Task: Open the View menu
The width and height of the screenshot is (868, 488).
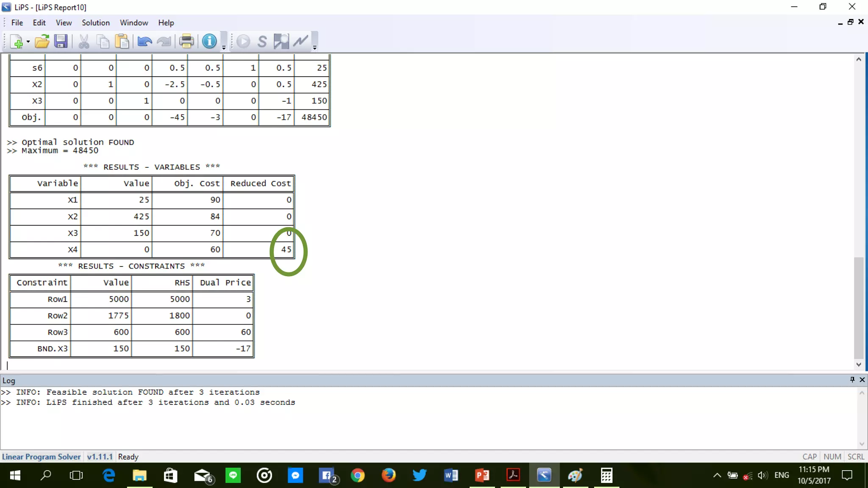Action: coord(64,23)
